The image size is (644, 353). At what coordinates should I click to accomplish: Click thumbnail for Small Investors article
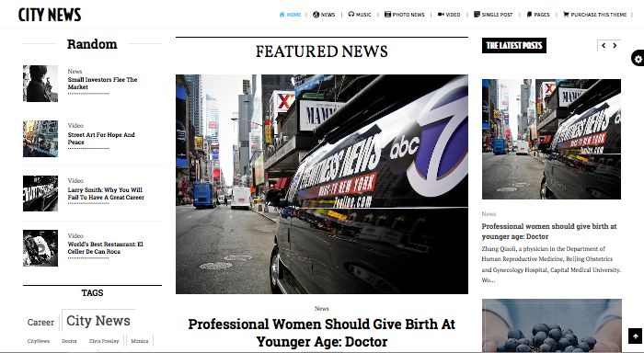pyautogui.click(x=40, y=84)
